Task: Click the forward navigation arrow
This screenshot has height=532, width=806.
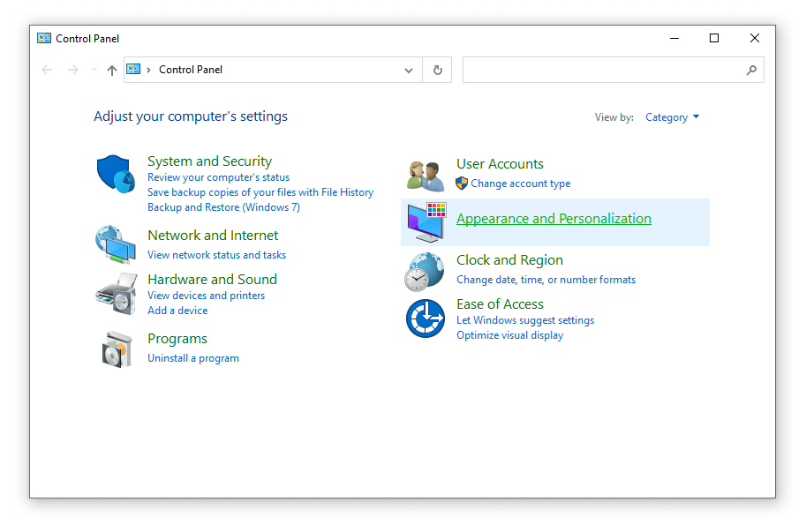Action: click(73, 70)
